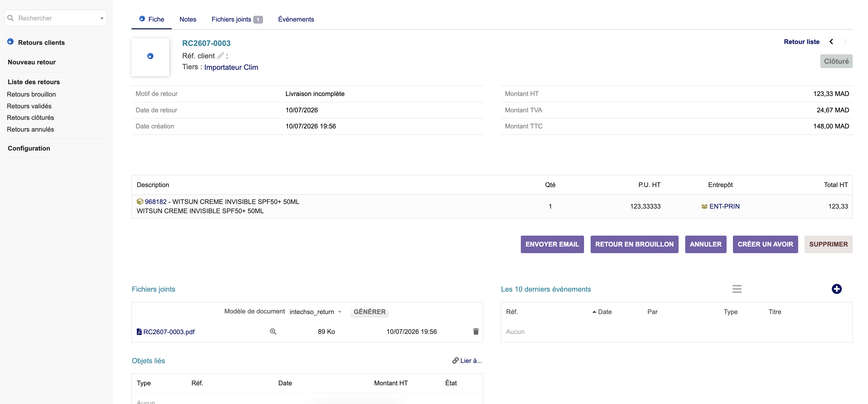Edit the Réf. client pencil icon

click(220, 55)
